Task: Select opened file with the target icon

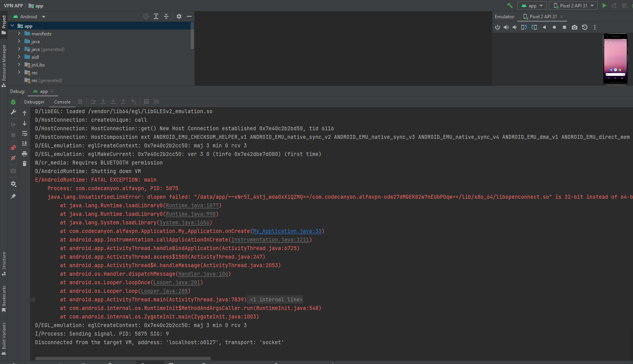Action: click(146, 16)
